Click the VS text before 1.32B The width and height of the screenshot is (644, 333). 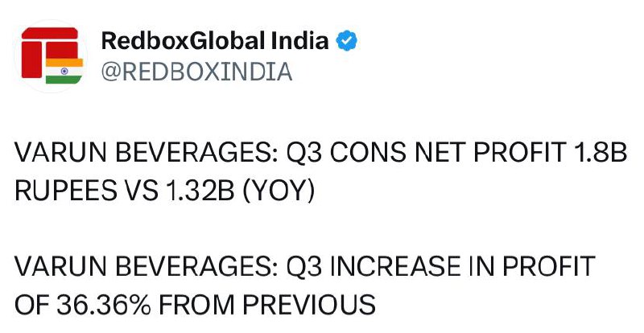click(x=140, y=191)
